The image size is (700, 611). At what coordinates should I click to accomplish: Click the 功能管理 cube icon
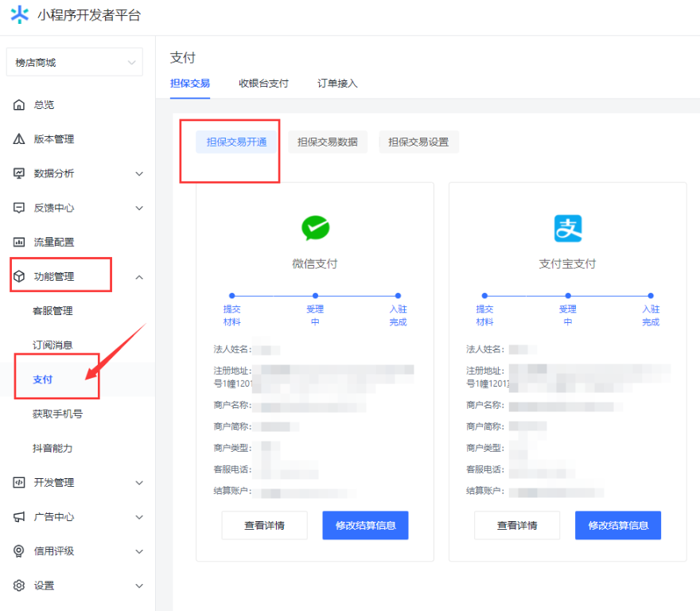pyautogui.click(x=19, y=277)
